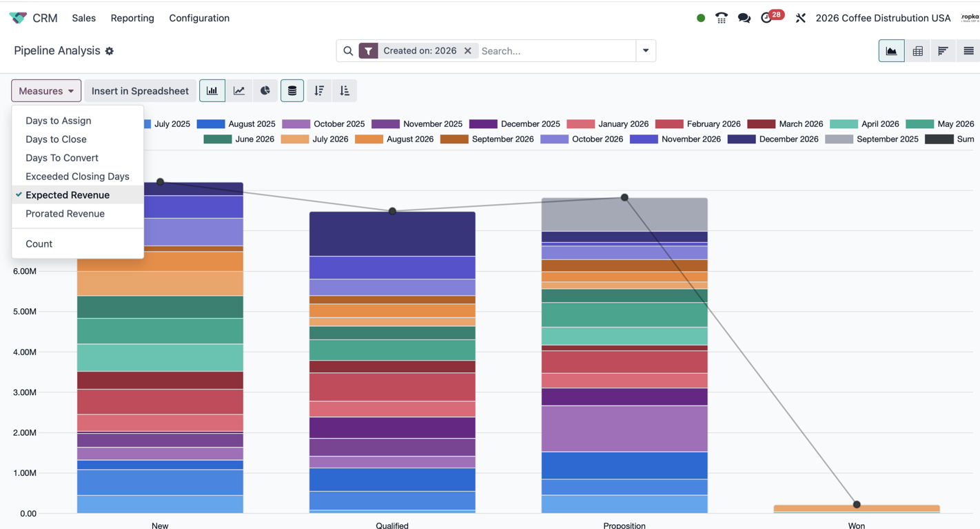The height and width of the screenshot is (529, 980).
Task: Click Insert in Spreadsheet button
Action: click(x=140, y=90)
